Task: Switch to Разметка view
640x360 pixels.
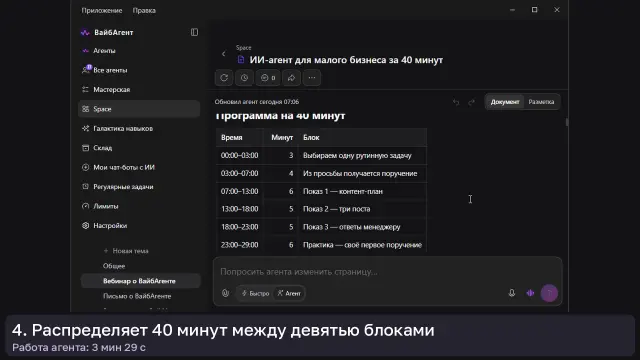Action: 541,102
